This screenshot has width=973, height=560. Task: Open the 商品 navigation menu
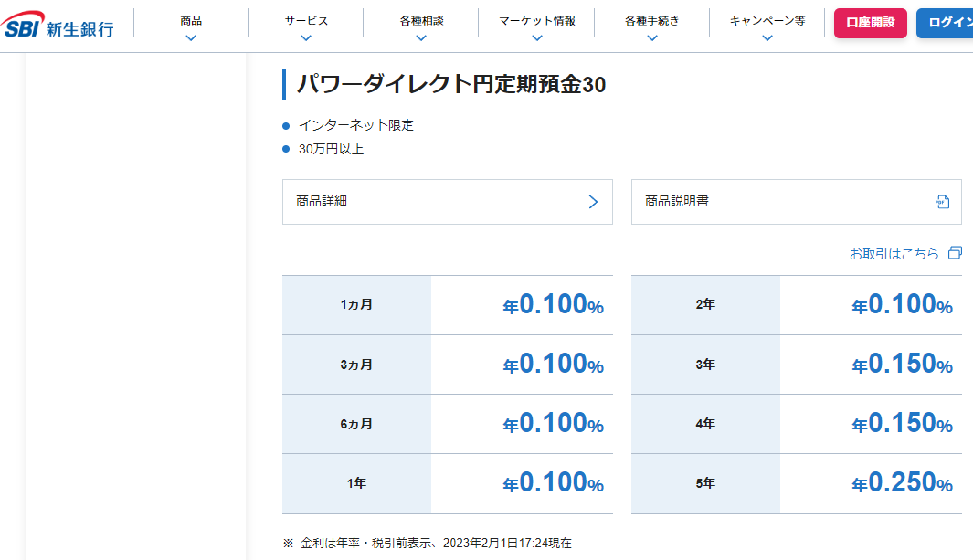tap(191, 21)
